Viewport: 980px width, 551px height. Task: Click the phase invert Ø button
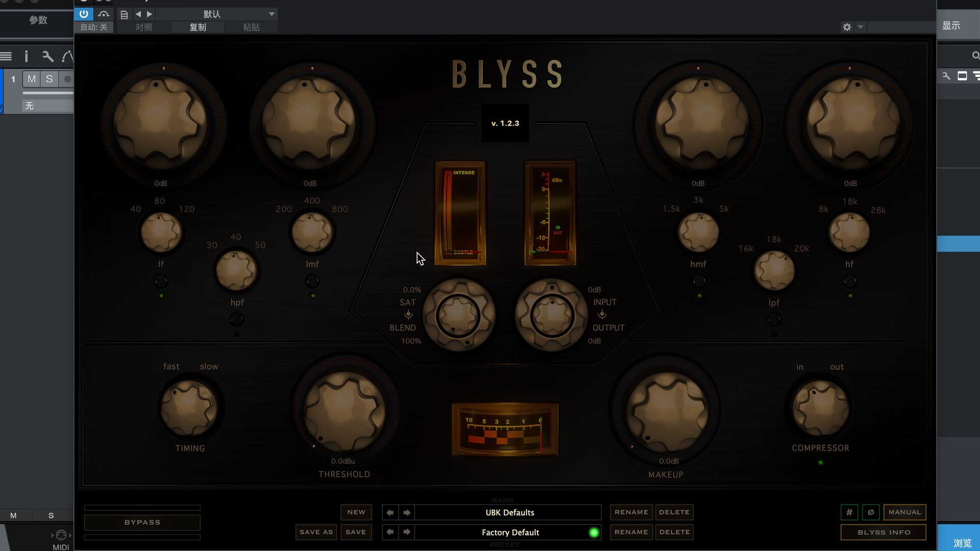871,512
